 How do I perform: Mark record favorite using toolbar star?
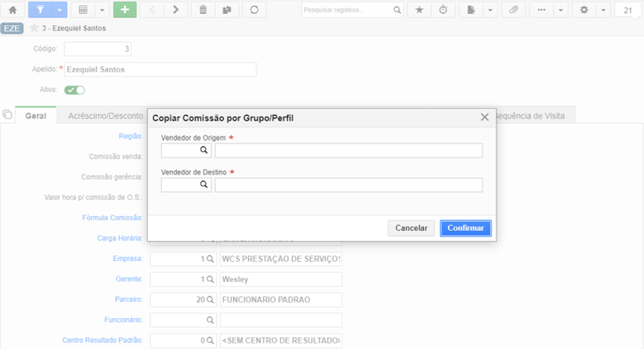(419, 10)
